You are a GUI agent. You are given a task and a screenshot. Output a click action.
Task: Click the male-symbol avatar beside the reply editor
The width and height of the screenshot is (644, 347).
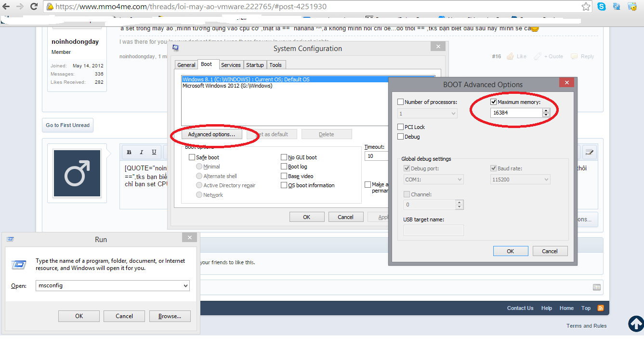click(77, 173)
